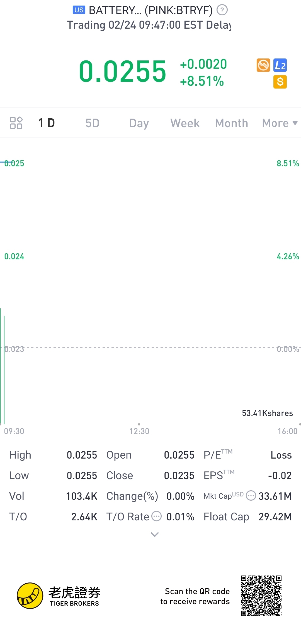Select the Week chart tab
The height and width of the screenshot is (644, 301).
click(x=185, y=123)
